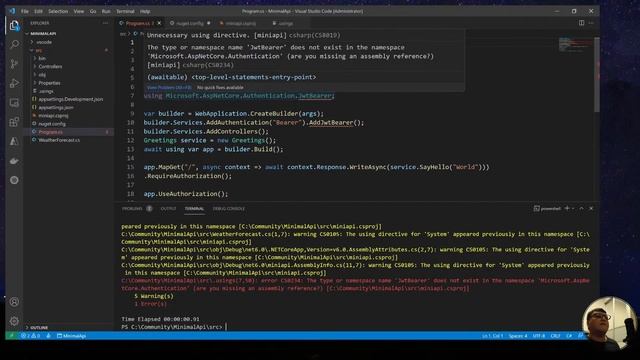Open nuget.config in explorer

pos(69,124)
